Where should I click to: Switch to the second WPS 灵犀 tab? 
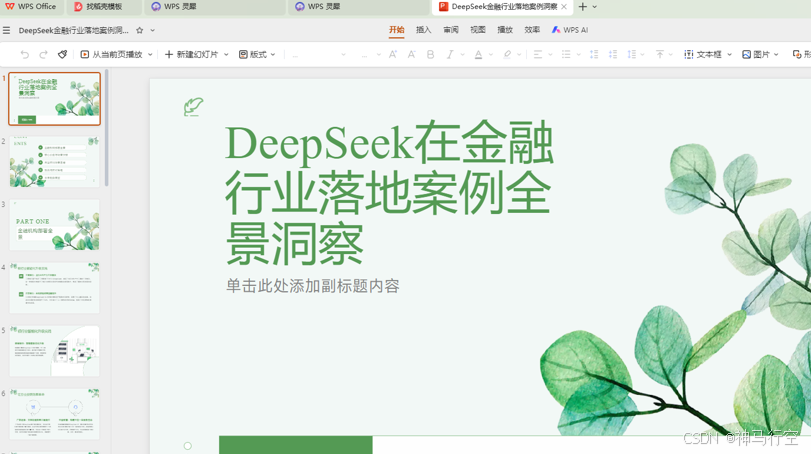[x=358, y=7]
